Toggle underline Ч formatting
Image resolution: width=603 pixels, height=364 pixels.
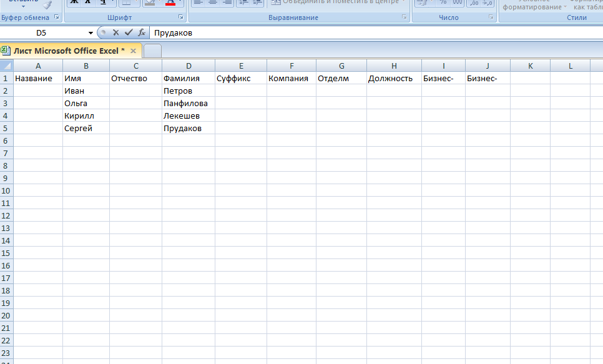coord(102,2)
